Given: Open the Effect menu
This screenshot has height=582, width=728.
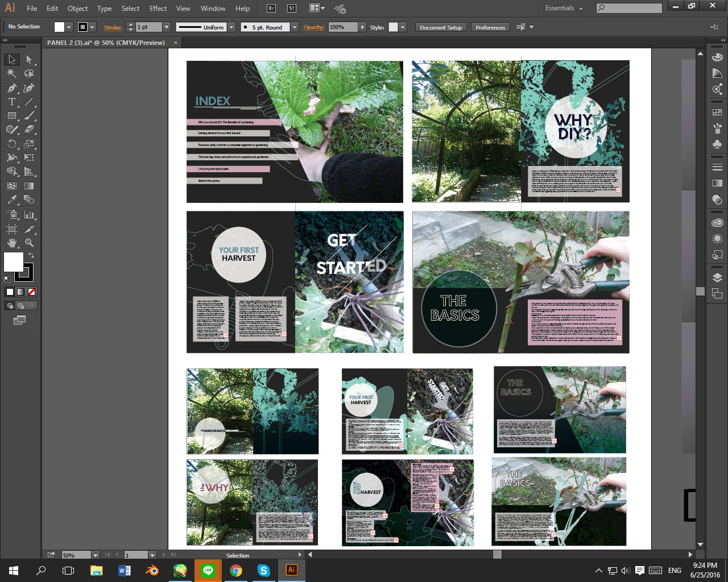Looking at the screenshot, I should pos(158,9).
